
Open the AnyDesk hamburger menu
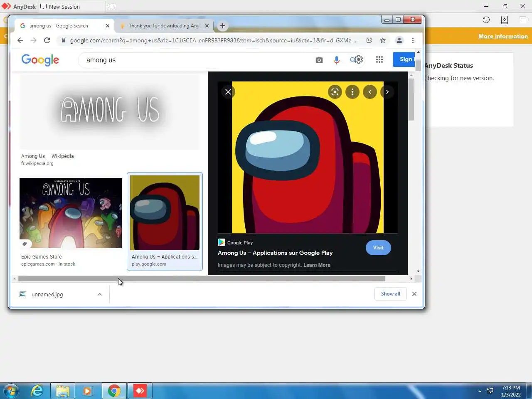[x=523, y=20]
